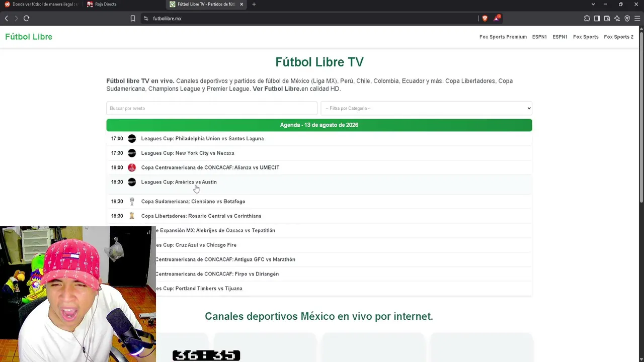Open the Brave Wallet icon
This screenshot has width=644, height=362.
[x=607, y=19]
